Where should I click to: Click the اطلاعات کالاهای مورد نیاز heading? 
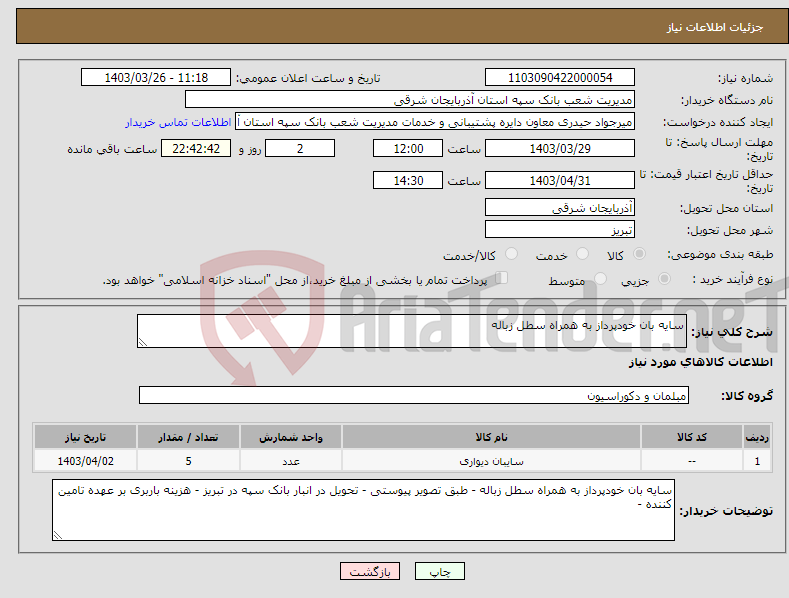700,362
